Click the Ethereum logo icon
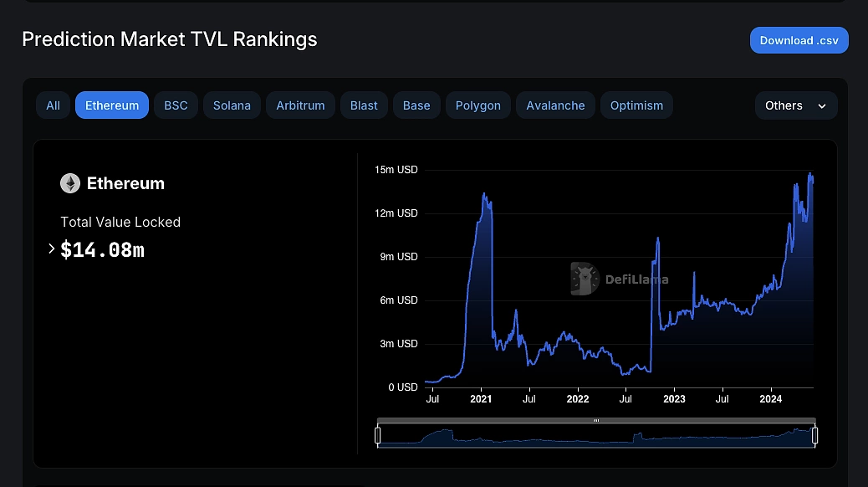This screenshot has width=868, height=487. pyautogui.click(x=70, y=183)
